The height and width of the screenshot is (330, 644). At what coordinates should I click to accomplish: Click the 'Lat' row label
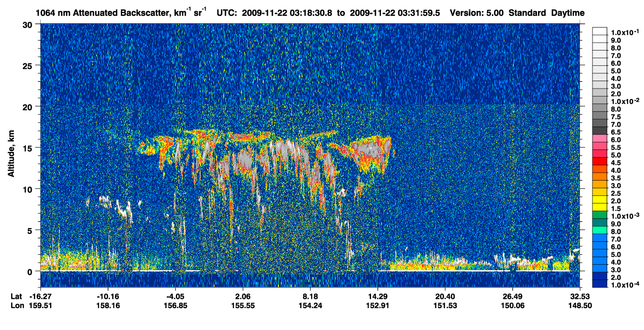point(16,296)
